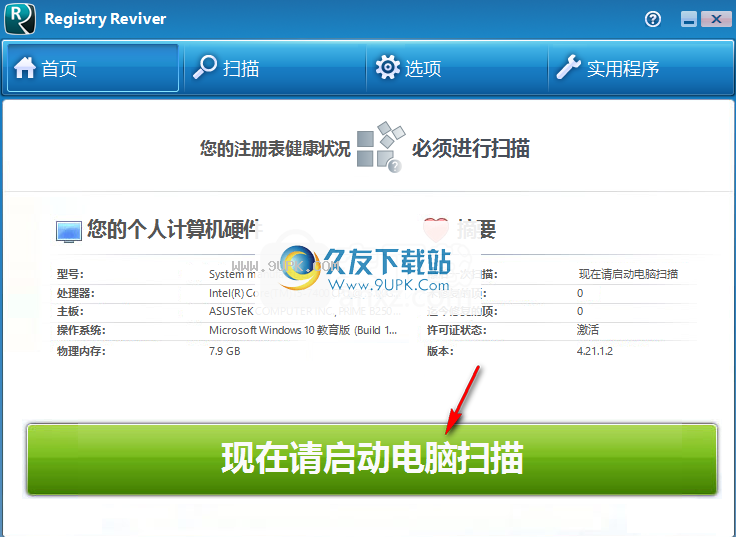Select the 您的注册表健康状况 label
This screenshot has height=537, width=736.
coord(275,148)
